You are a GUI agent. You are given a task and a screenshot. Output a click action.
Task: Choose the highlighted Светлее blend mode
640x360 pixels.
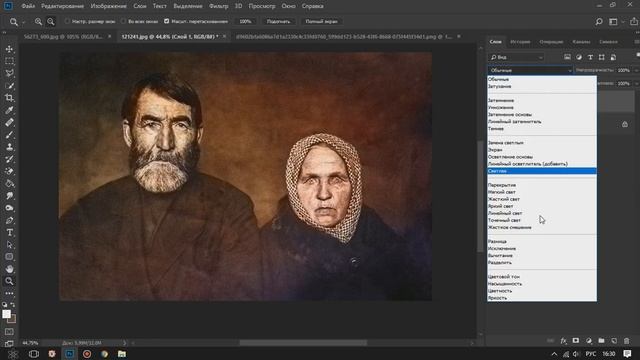[542, 171]
